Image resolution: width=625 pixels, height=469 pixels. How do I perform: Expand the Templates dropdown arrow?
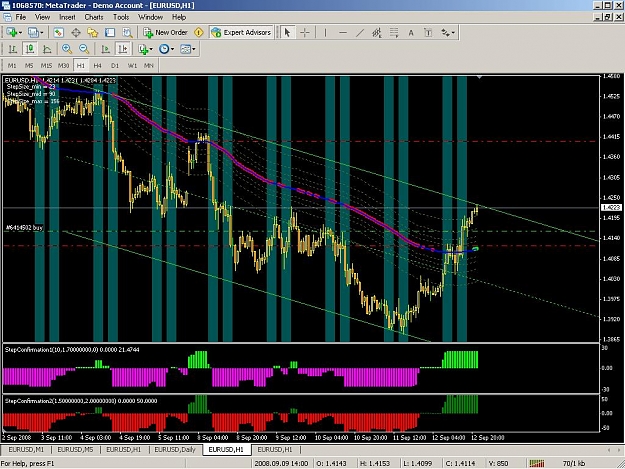tap(194, 49)
